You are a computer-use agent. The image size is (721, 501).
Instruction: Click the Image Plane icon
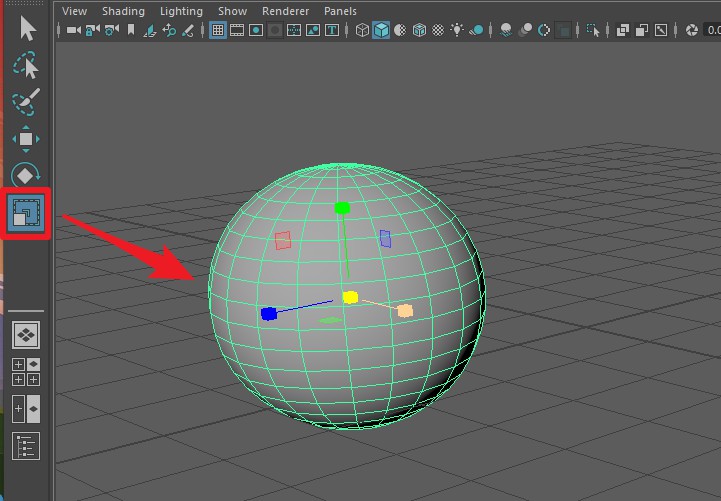click(150, 31)
